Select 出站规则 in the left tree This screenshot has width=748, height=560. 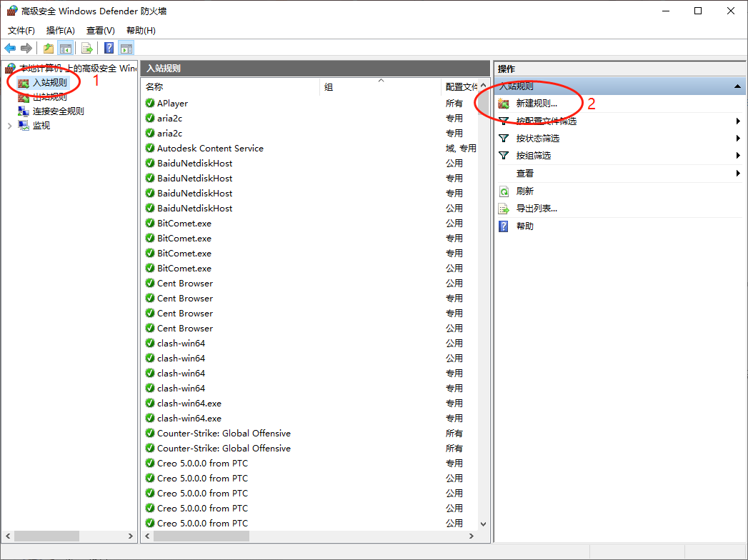(49, 97)
